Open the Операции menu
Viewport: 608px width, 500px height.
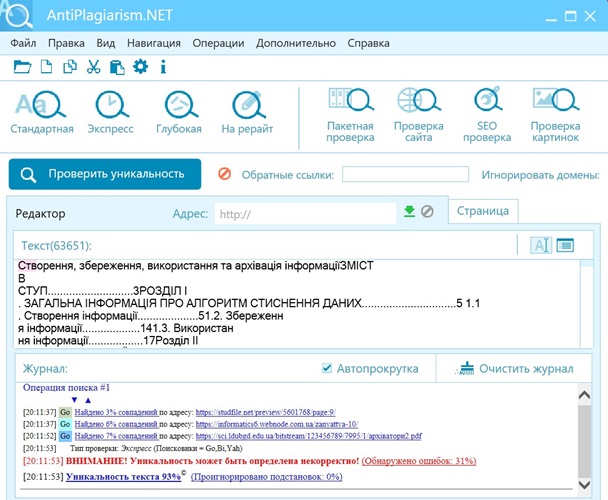tap(218, 43)
